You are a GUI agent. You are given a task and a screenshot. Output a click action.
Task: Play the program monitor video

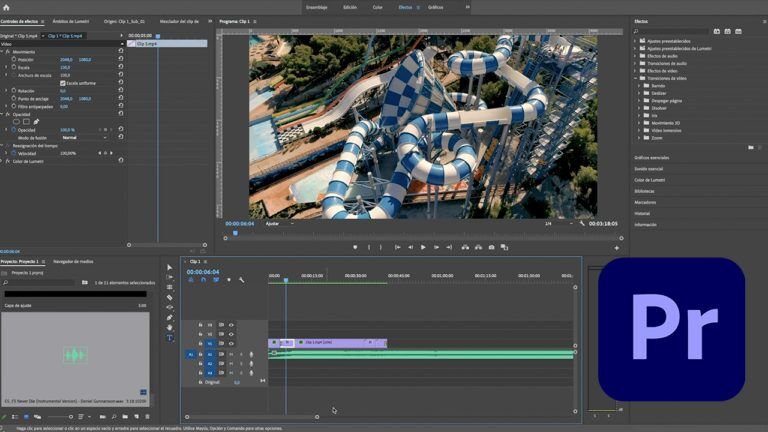(x=423, y=247)
